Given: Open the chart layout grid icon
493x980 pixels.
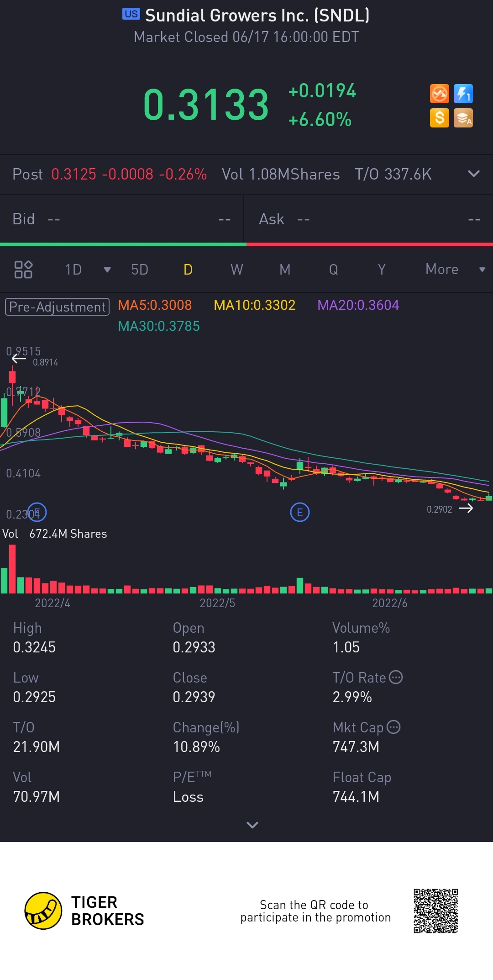Looking at the screenshot, I should click(x=23, y=270).
